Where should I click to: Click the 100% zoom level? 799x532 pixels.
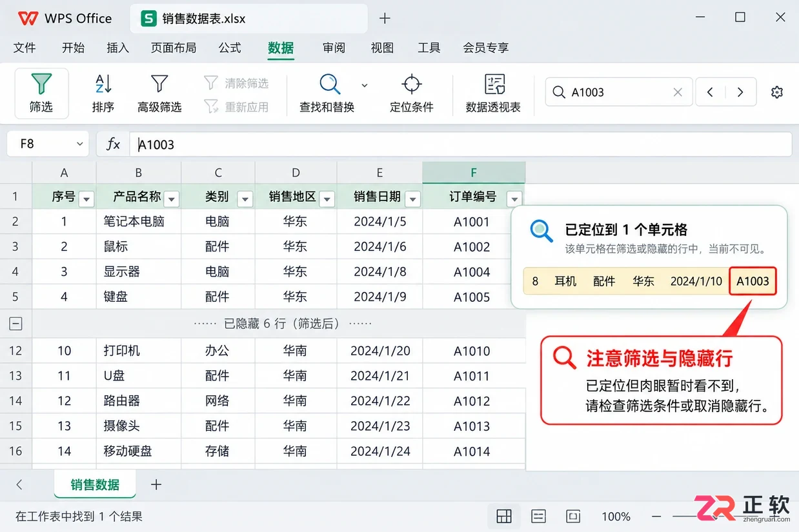click(x=616, y=517)
